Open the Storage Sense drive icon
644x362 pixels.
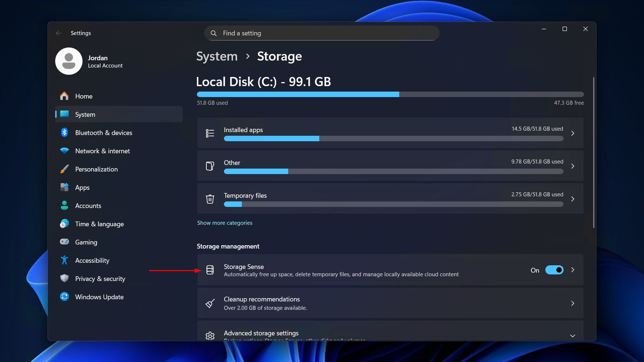pos(210,270)
